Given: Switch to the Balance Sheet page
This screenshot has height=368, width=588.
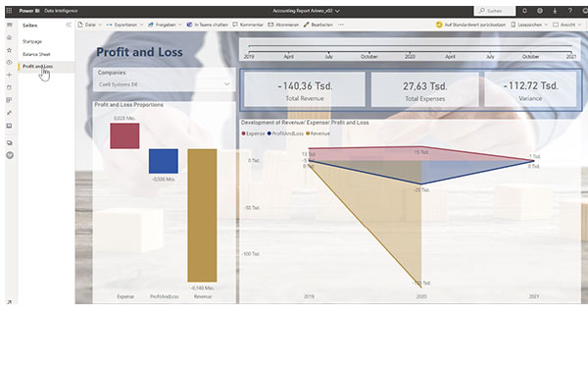Looking at the screenshot, I should point(36,54).
